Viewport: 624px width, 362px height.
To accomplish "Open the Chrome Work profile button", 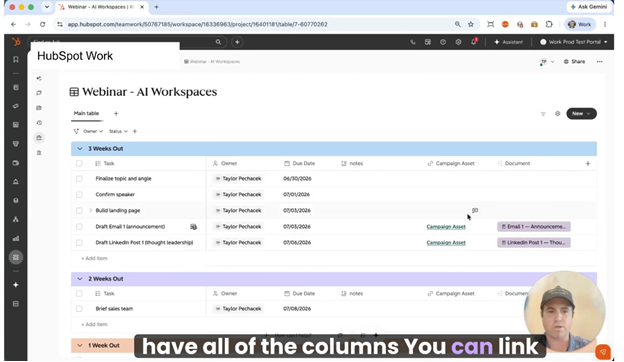I will pos(579,24).
